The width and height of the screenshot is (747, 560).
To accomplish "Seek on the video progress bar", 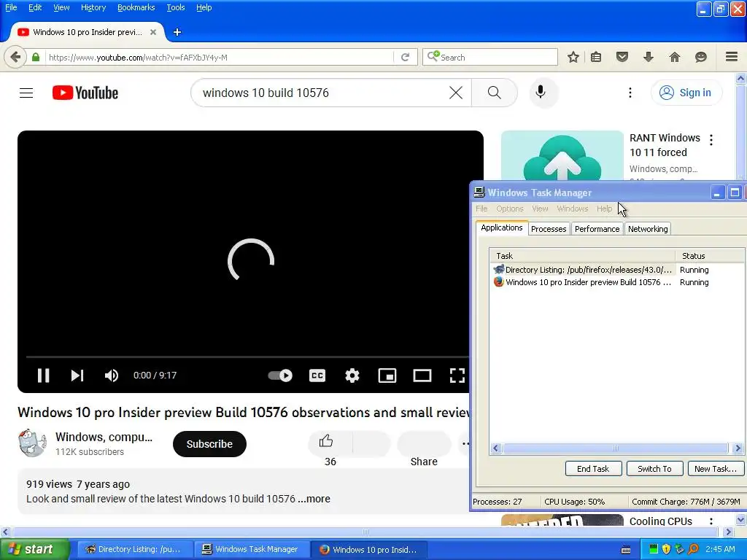I will click(x=247, y=356).
